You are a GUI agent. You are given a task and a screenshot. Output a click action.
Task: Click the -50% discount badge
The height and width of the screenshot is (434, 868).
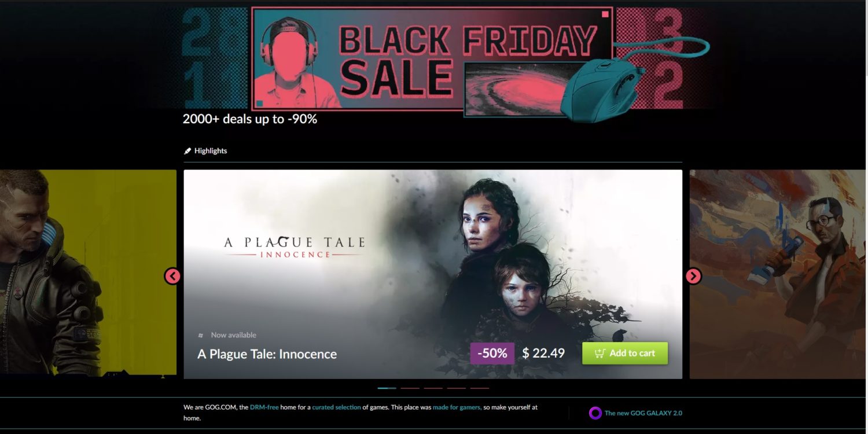(492, 353)
